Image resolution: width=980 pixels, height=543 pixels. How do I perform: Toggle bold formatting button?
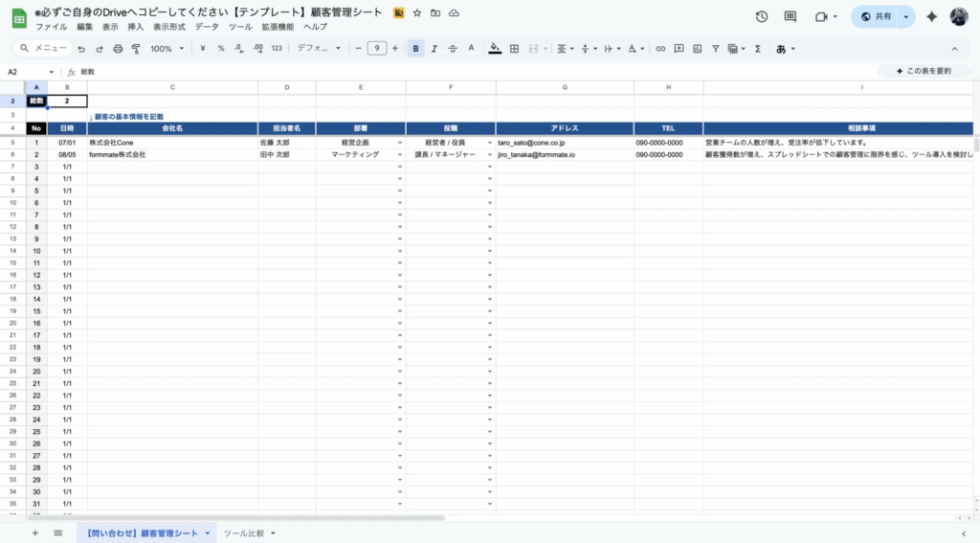[415, 48]
